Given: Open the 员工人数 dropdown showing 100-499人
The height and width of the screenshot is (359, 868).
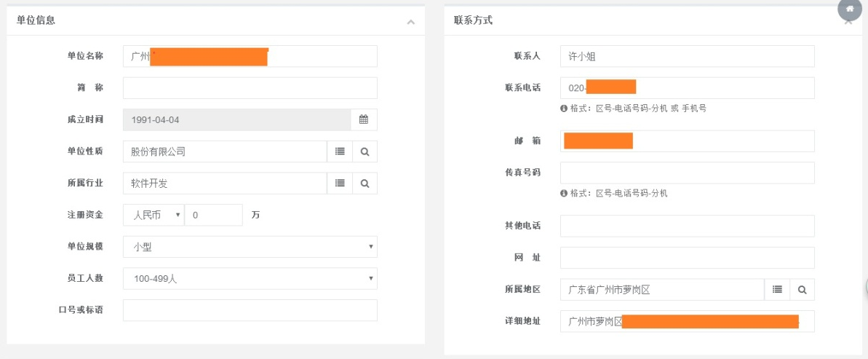Looking at the screenshot, I should [x=250, y=278].
